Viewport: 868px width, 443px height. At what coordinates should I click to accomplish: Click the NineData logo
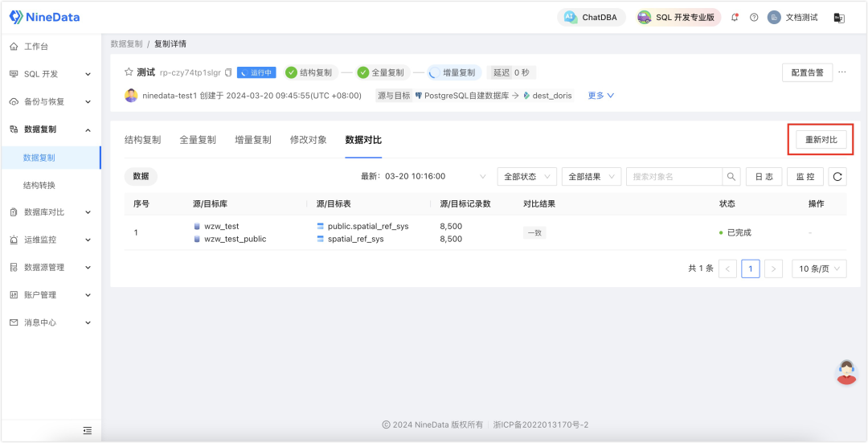coord(45,17)
